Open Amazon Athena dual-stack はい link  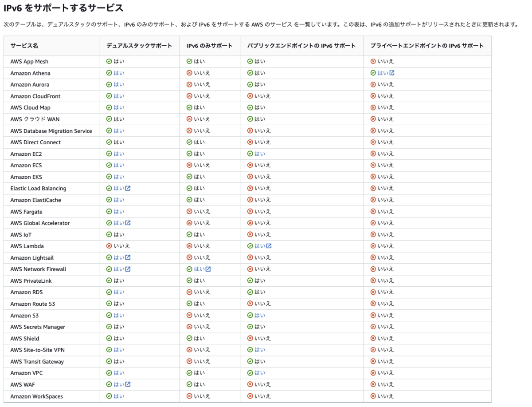point(119,73)
